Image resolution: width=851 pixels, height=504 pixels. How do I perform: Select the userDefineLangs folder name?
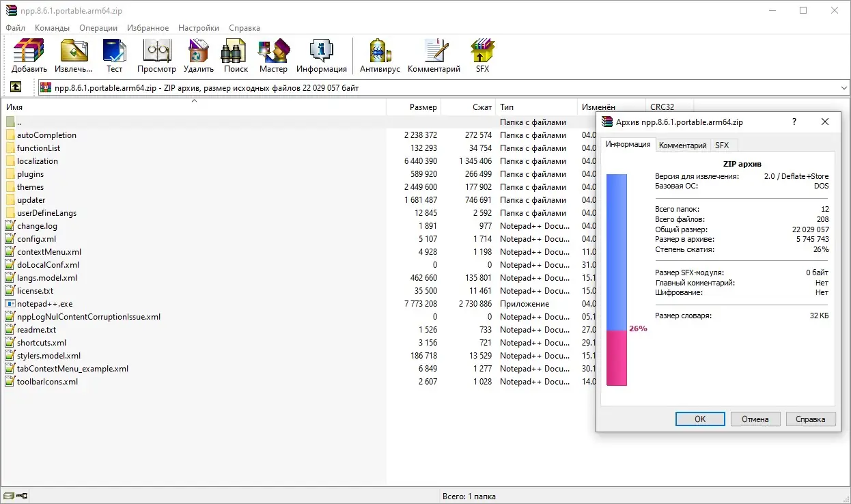coord(47,213)
